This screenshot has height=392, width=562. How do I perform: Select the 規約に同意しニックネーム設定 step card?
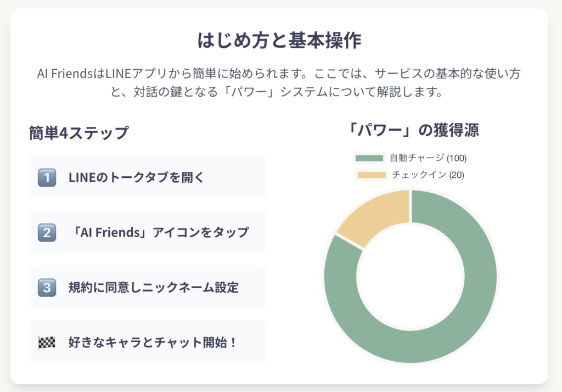tap(148, 287)
